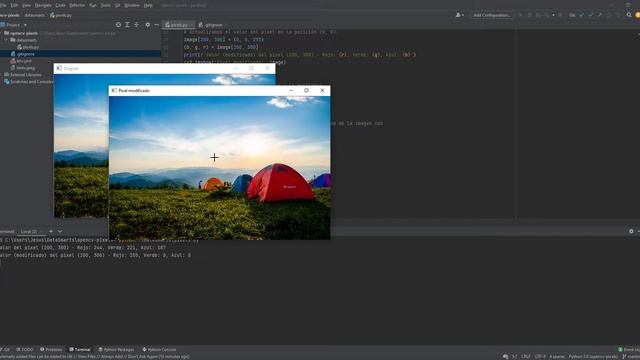Open the TODO tool window

click(25, 349)
